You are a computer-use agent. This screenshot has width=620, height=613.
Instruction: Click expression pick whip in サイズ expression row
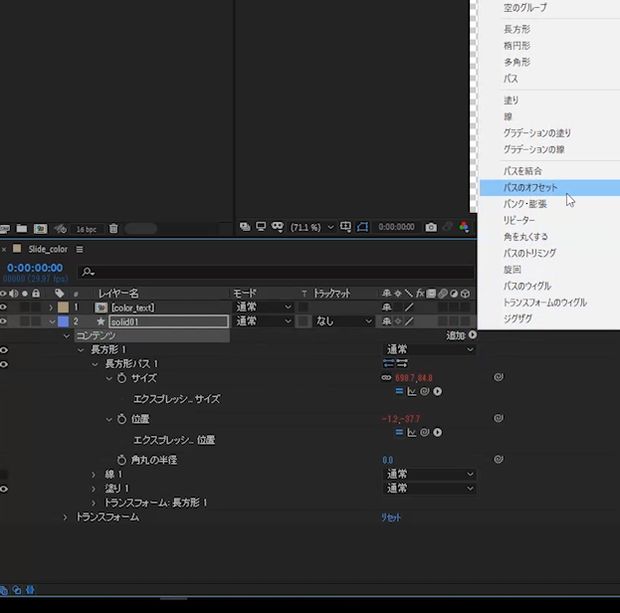click(424, 391)
